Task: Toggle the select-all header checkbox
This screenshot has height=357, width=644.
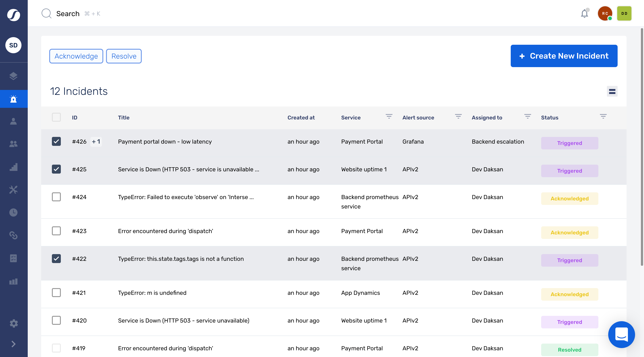Action: tap(56, 117)
